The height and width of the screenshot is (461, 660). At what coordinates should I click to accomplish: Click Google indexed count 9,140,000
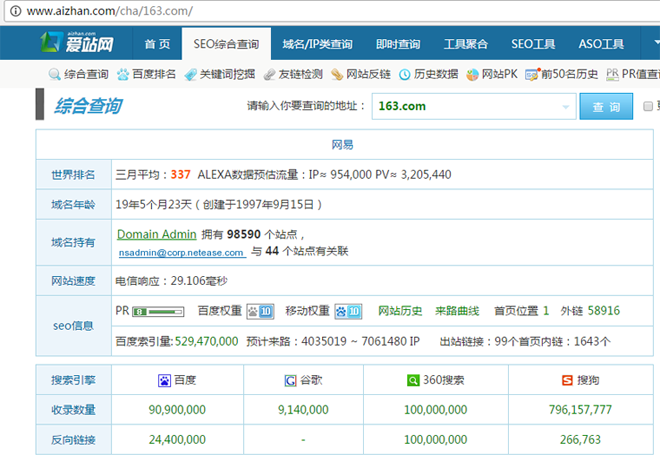coord(303,410)
